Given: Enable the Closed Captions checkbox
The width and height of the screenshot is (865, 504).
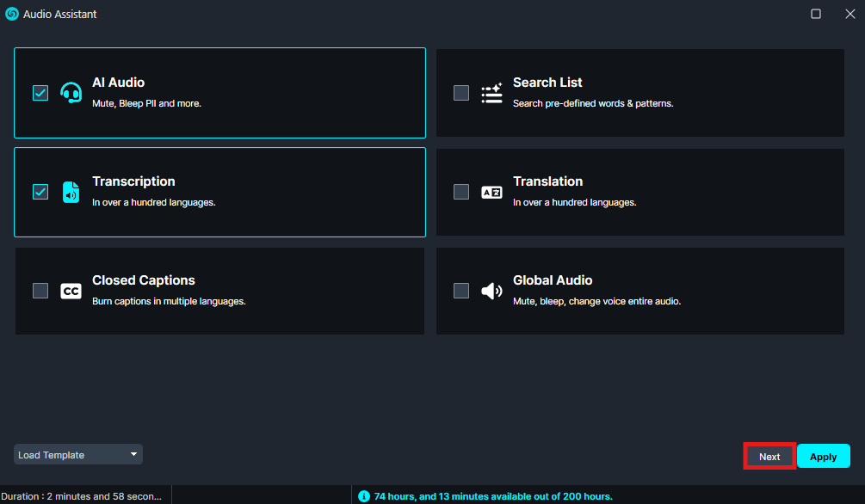Looking at the screenshot, I should coord(40,291).
